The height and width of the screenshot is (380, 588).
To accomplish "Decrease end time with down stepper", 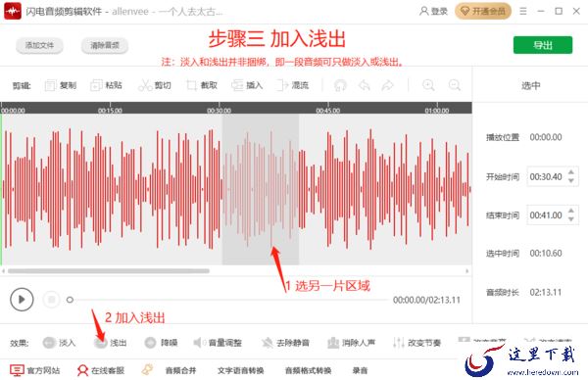I will pos(570,219).
